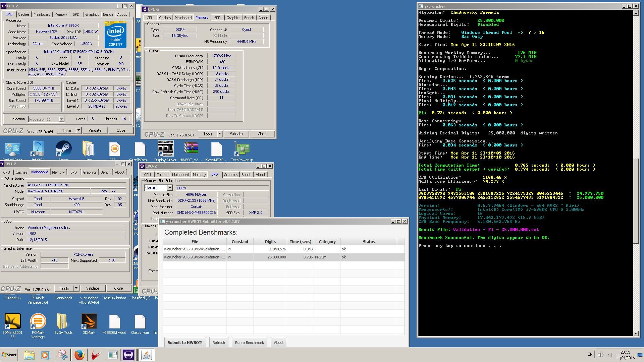Expand the Tools dropdown arrow in Mainboard tab window
Viewport: 644px width, 362px height.
76,288
